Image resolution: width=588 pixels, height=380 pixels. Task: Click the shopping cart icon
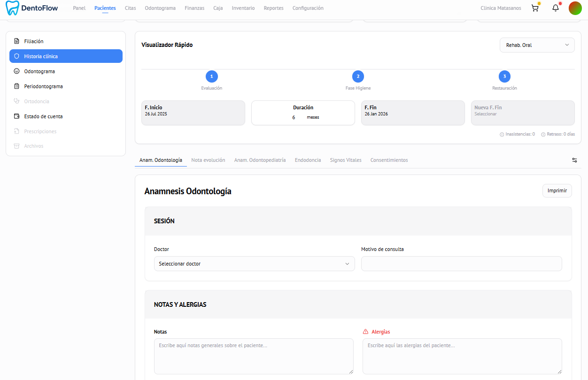(x=534, y=8)
